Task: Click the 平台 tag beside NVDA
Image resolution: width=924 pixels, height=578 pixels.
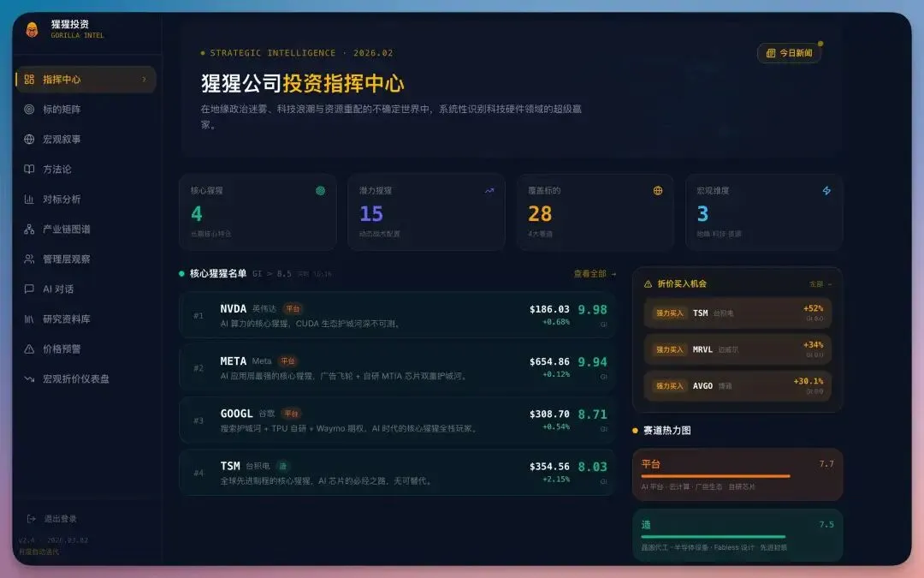Action: point(293,308)
